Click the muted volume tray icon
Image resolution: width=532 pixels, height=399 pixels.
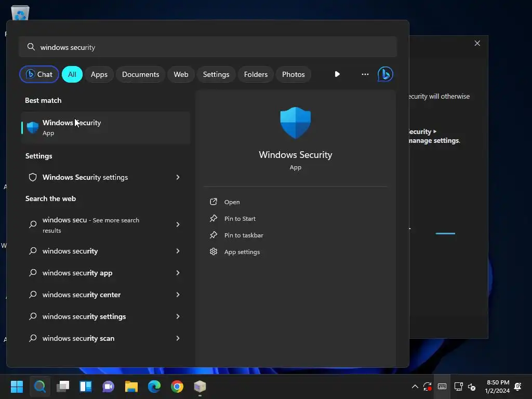(x=472, y=387)
